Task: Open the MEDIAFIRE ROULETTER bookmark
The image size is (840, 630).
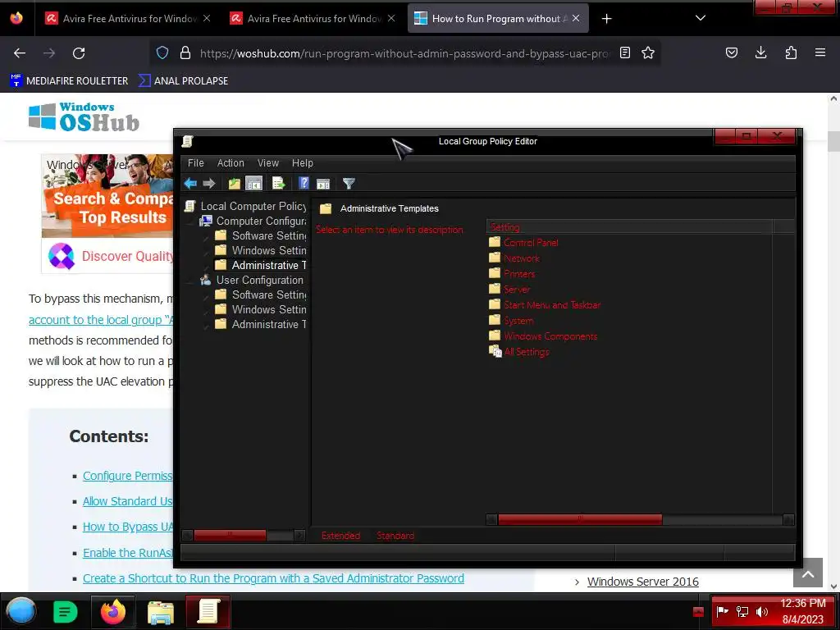Action: pos(69,81)
